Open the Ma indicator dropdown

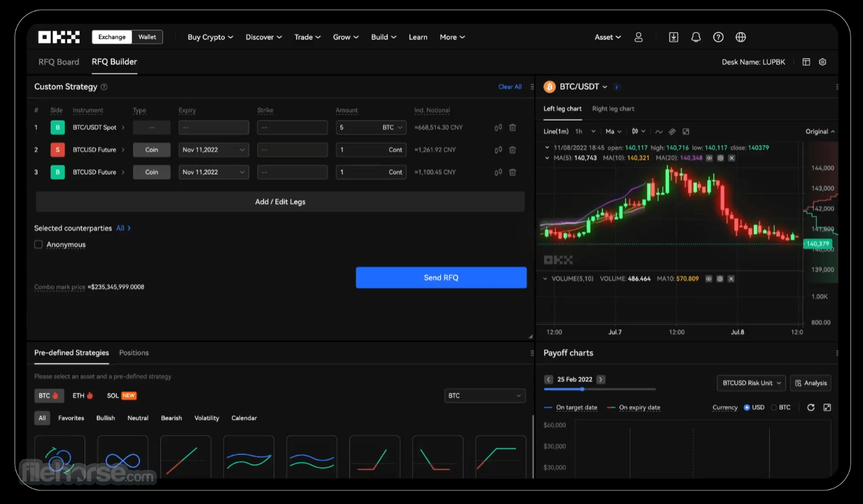pyautogui.click(x=614, y=132)
